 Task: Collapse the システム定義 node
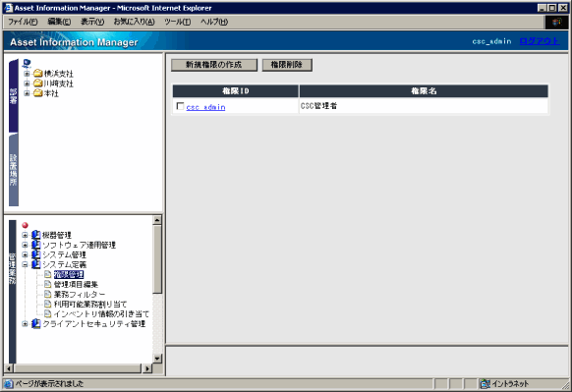[25, 264]
